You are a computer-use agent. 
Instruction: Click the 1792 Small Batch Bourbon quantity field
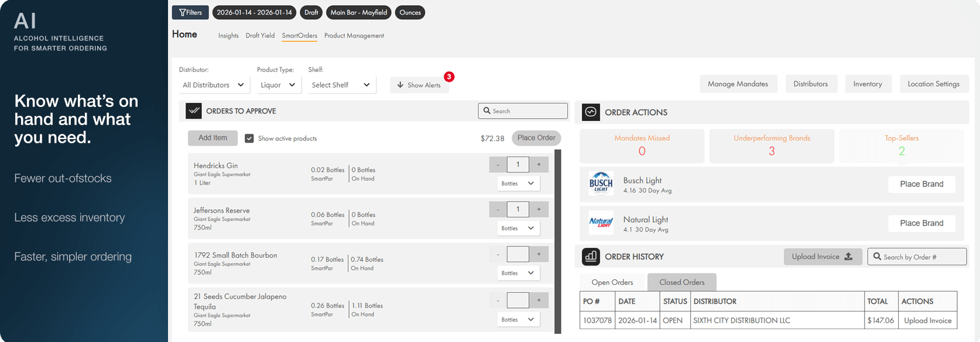point(518,254)
